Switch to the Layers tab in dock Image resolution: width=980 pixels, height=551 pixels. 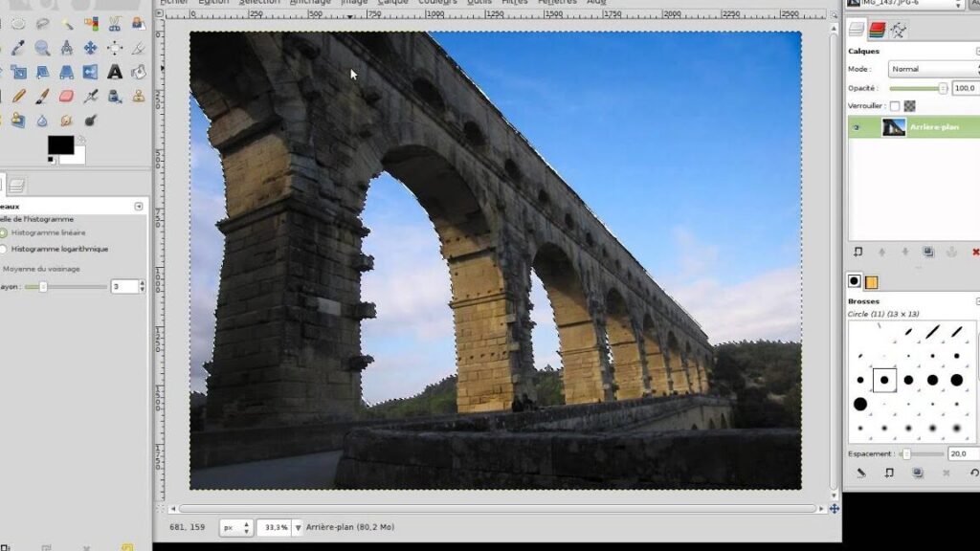(857, 30)
